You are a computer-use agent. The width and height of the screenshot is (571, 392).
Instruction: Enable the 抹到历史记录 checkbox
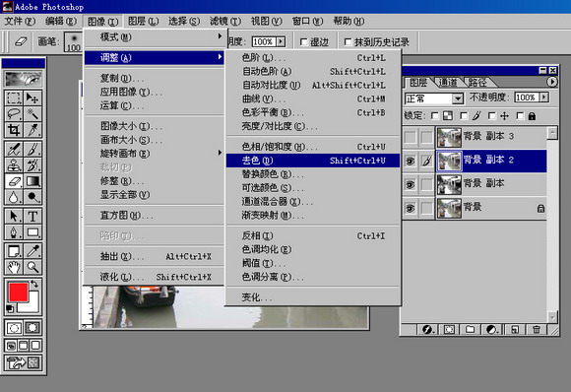tap(348, 42)
